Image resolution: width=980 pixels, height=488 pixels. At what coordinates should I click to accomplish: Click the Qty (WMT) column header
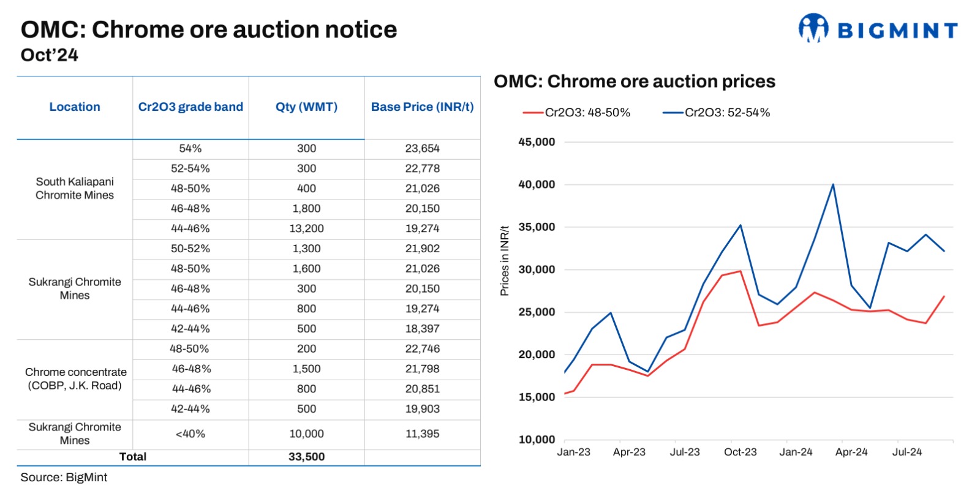tap(306, 107)
